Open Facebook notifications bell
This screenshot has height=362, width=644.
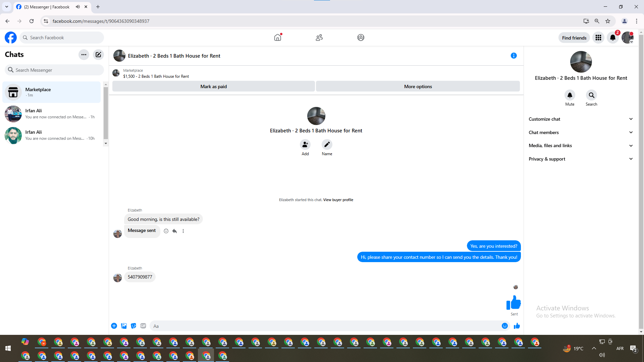[612, 38]
